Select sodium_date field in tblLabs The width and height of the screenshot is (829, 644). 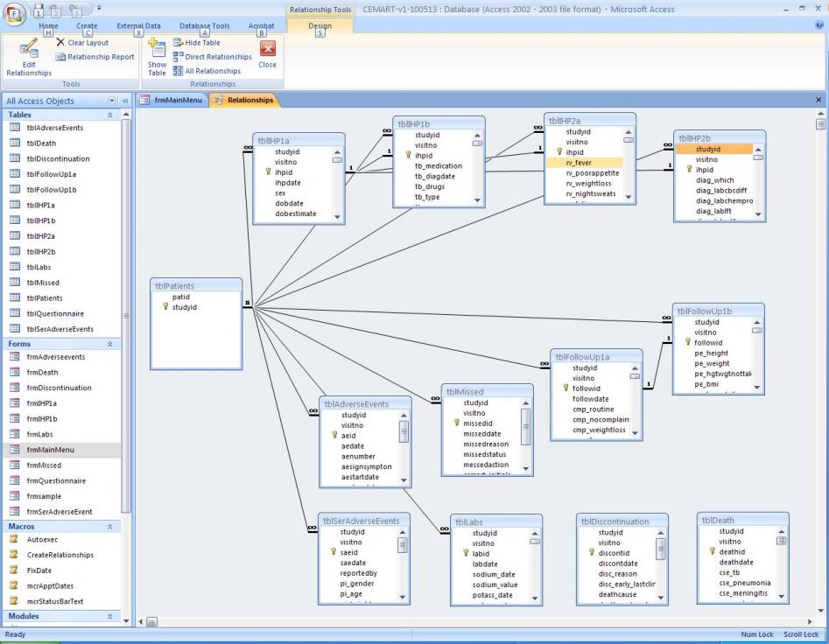point(494,574)
